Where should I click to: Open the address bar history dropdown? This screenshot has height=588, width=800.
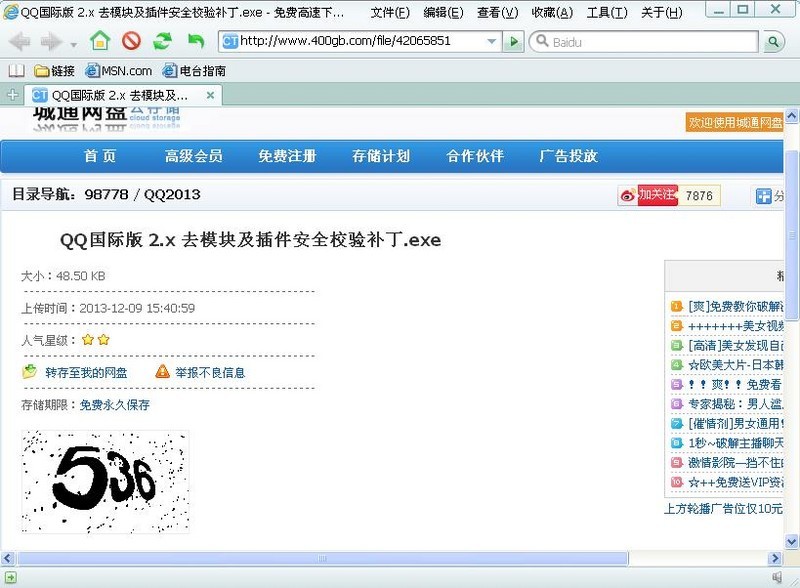click(492, 42)
